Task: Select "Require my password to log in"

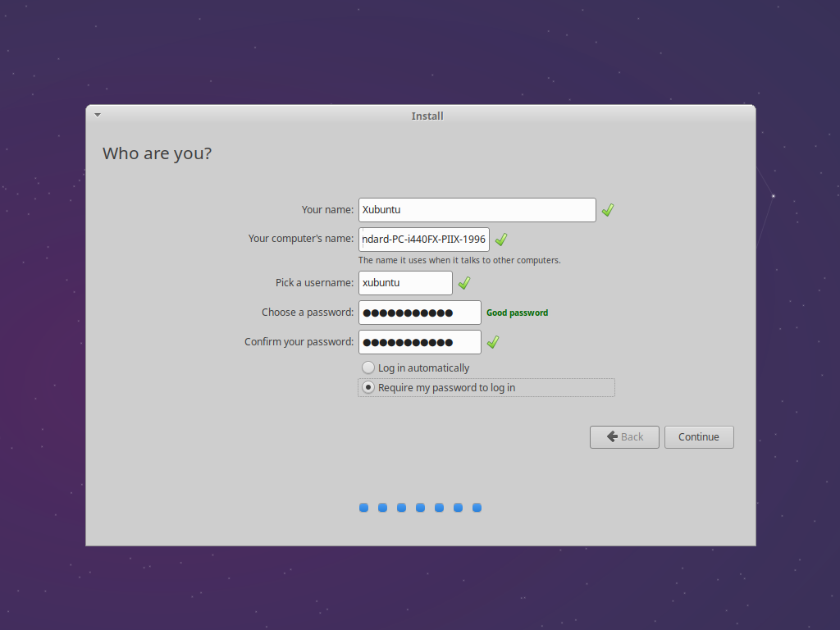Action: point(367,386)
